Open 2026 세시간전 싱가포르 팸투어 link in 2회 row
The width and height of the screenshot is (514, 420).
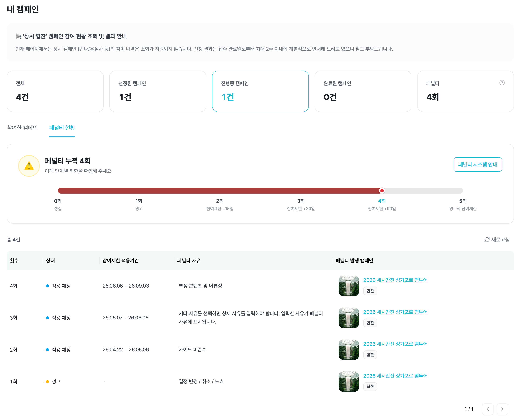click(x=395, y=344)
